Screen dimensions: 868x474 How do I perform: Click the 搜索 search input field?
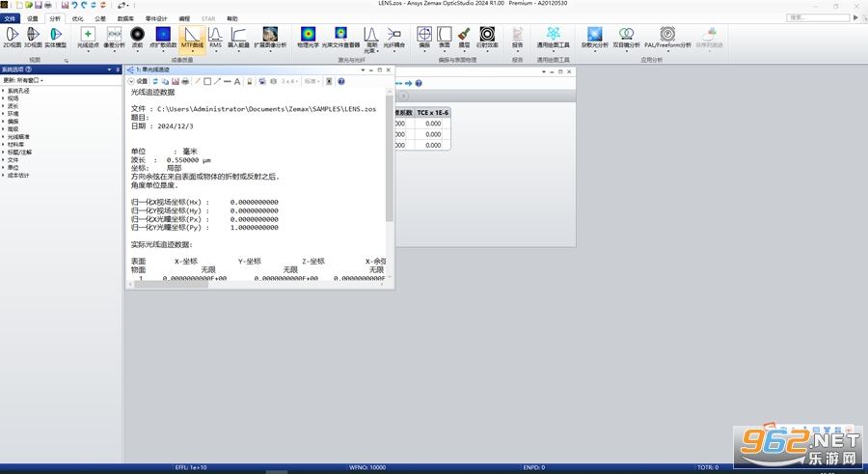[x=818, y=17]
